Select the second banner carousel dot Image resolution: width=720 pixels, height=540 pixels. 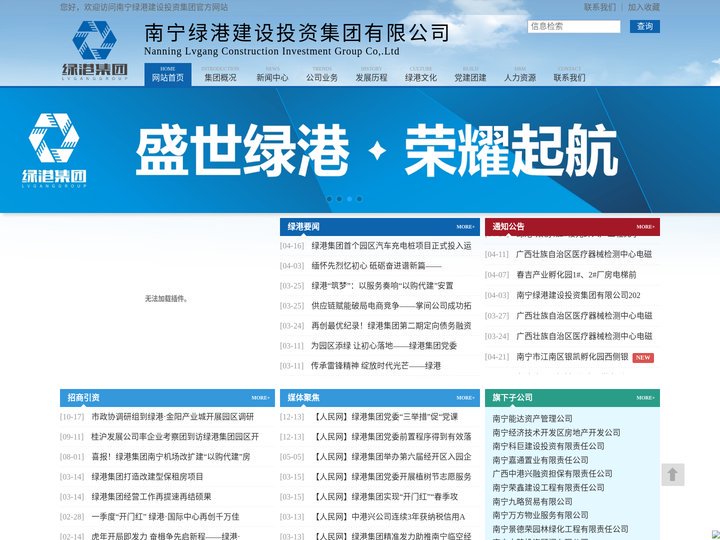pos(339,199)
